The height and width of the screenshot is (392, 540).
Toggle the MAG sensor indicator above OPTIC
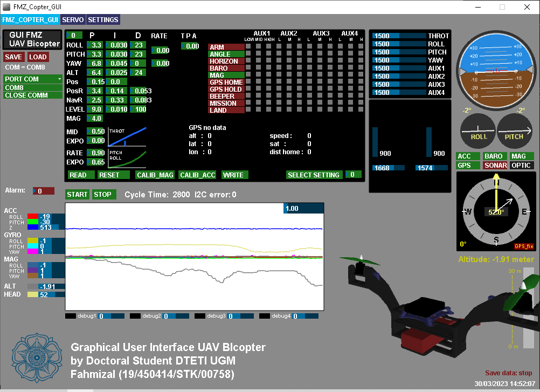[522, 156]
